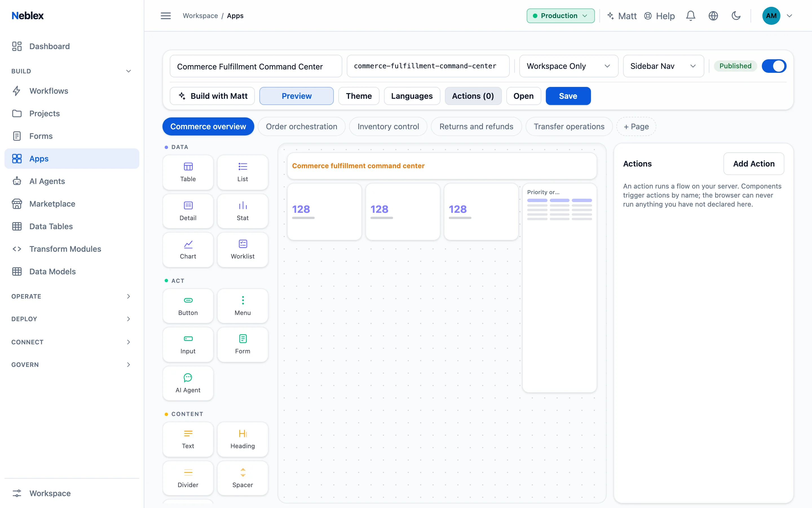Select the Chart component
Screen dimensions: 812x508
(188, 250)
